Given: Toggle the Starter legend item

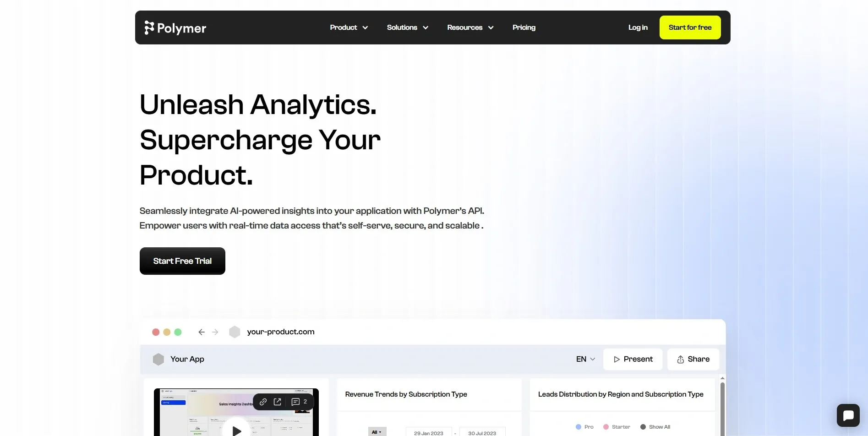Looking at the screenshot, I should [617, 427].
